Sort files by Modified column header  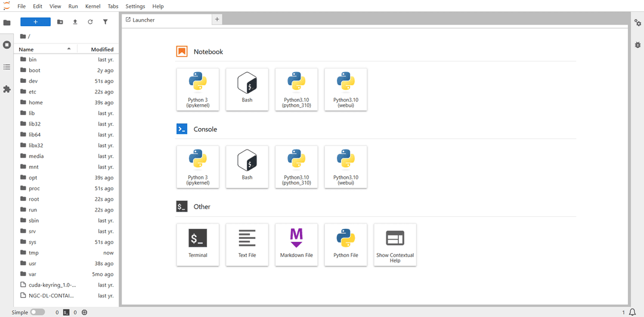pos(97,49)
